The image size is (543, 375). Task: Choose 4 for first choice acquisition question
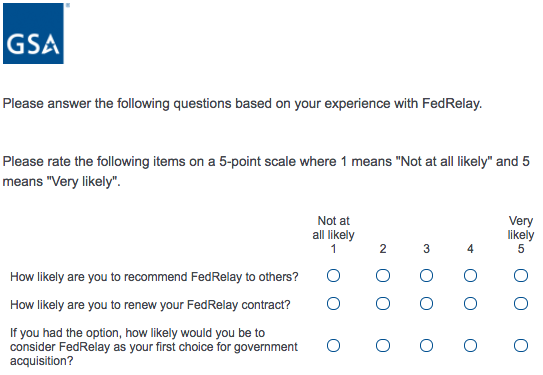[x=470, y=346]
